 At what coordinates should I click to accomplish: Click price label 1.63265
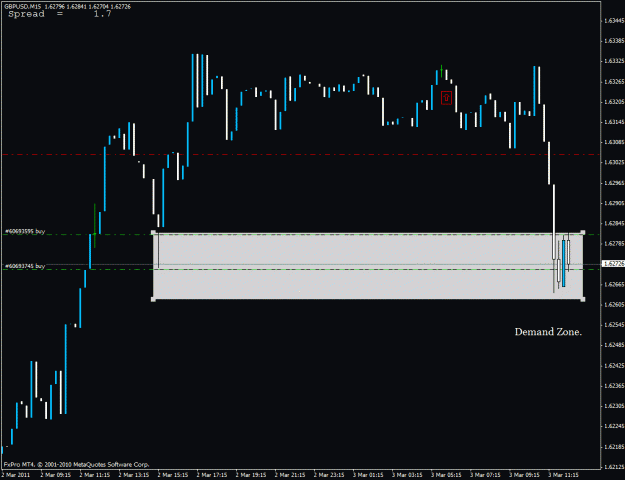[614, 81]
